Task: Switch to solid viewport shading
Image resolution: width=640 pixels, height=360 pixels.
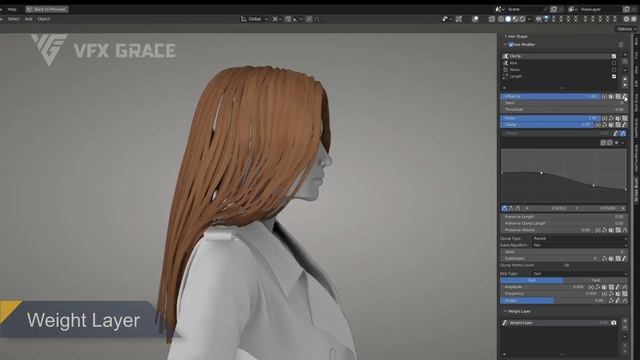Action: (508, 19)
